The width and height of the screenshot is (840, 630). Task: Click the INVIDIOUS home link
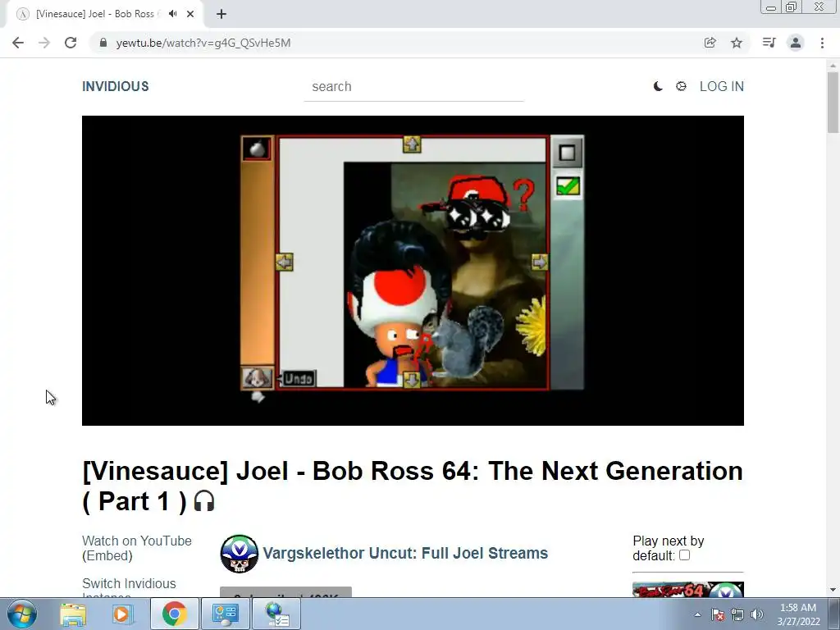click(115, 86)
